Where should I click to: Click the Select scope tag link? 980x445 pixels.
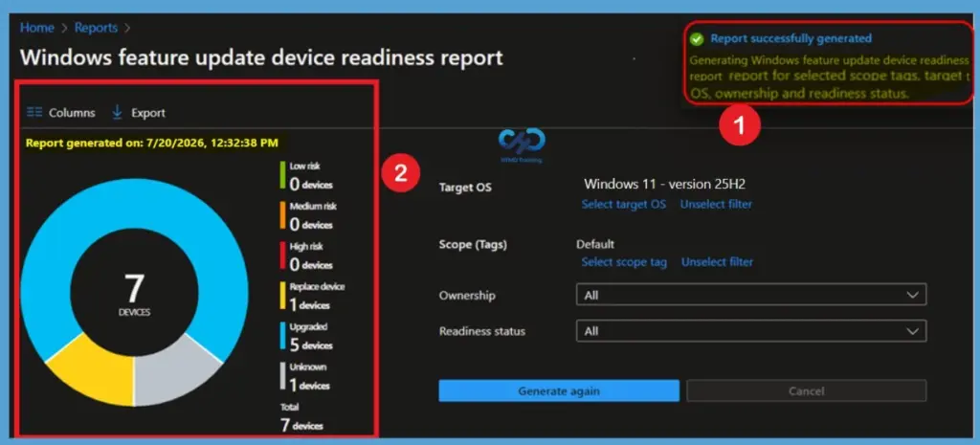pyautogui.click(x=624, y=262)
